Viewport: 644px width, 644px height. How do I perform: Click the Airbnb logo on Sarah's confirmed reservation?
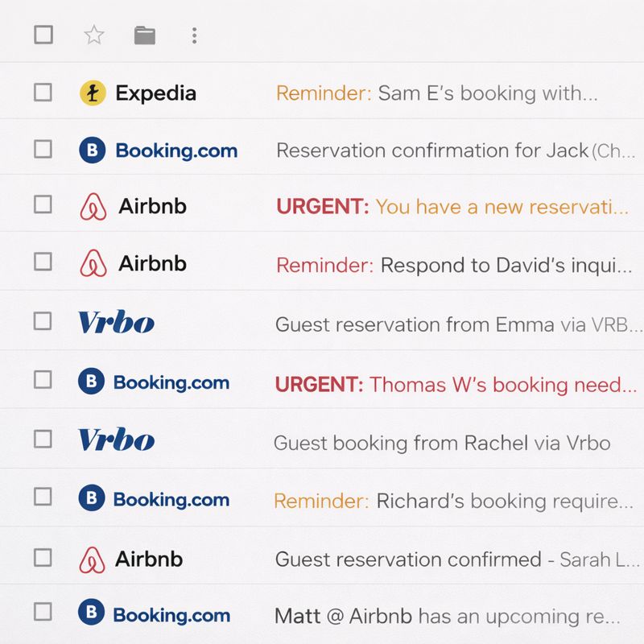[x=93, y=559]
